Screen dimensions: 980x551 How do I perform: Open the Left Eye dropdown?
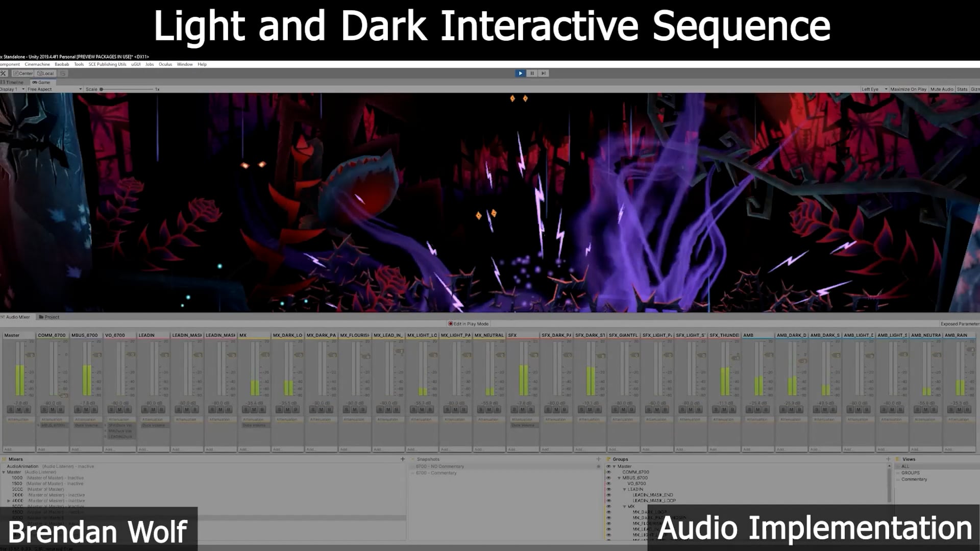[874, 89]
